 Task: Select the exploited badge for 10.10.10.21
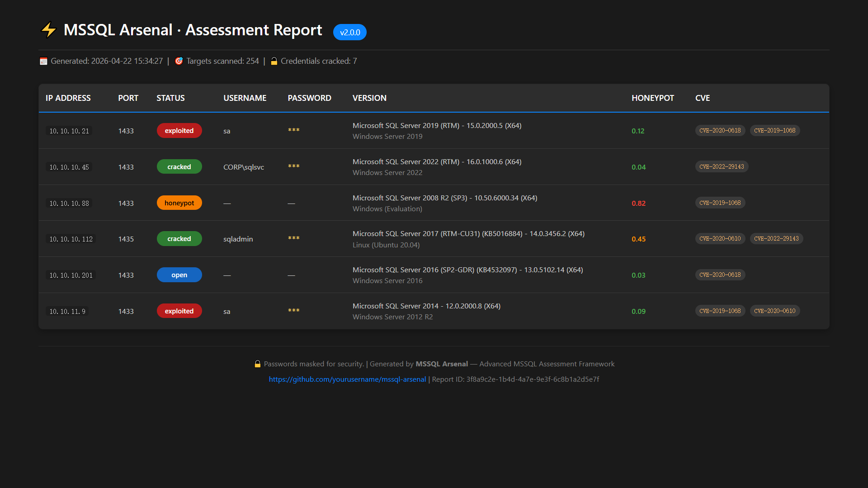click(179, 131)
